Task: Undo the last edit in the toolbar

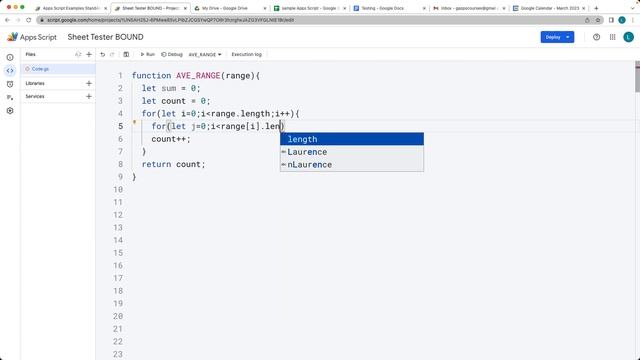Action: (102, 54)
